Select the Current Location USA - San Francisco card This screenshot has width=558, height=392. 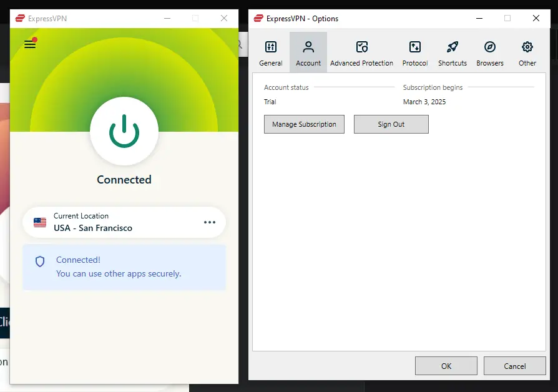click(x=124, y=222)
